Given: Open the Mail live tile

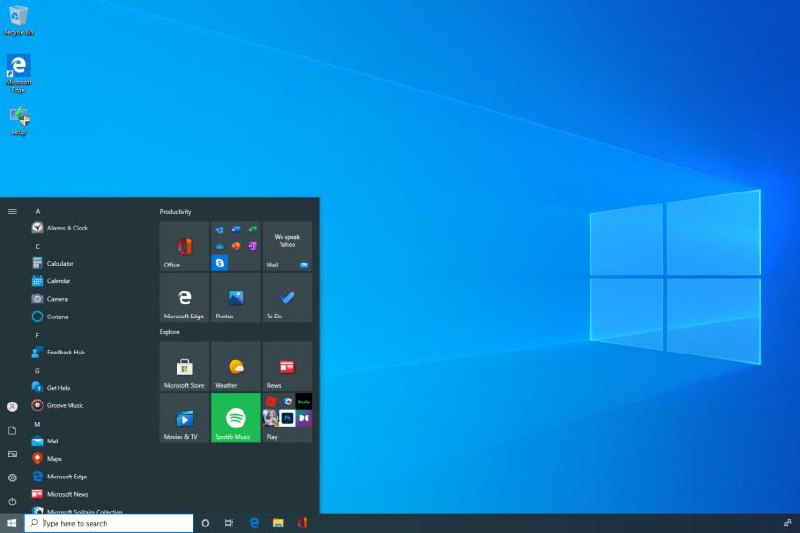Looking at the screenshot, I should (287, 246).
